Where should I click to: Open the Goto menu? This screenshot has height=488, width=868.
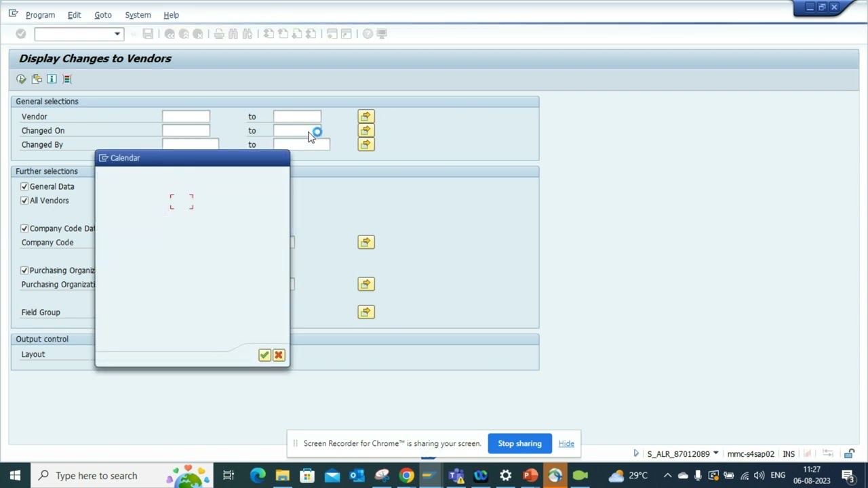(x=103, y=15)
